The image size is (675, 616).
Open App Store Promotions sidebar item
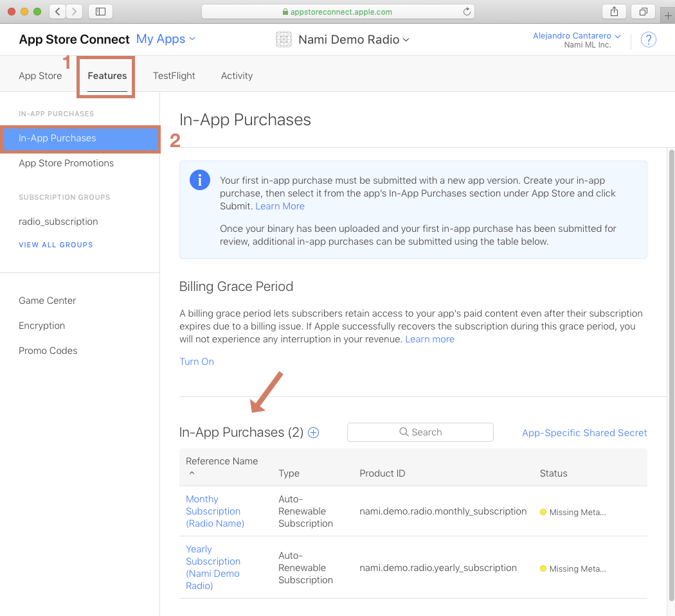[66, 163]
